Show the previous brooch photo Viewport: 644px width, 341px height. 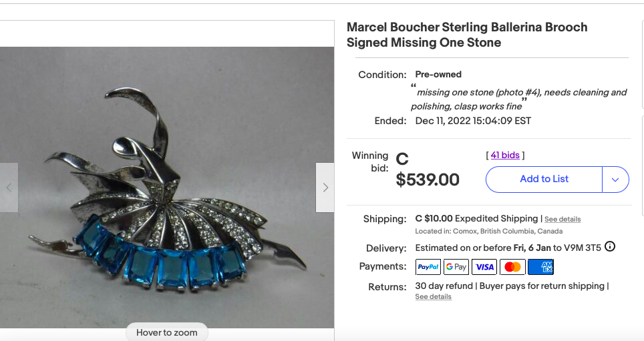pos(9,188)
